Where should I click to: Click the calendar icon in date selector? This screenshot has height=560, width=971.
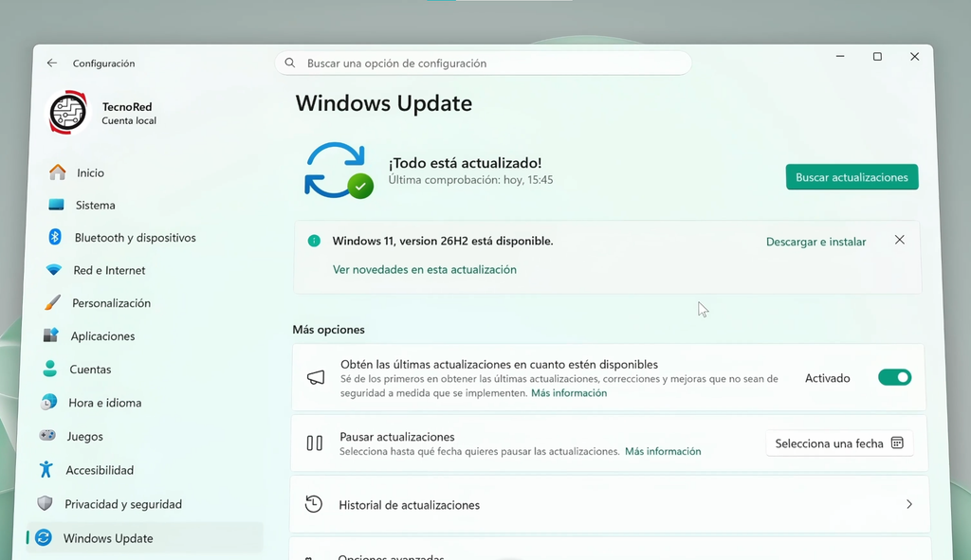tap(897, 443)
